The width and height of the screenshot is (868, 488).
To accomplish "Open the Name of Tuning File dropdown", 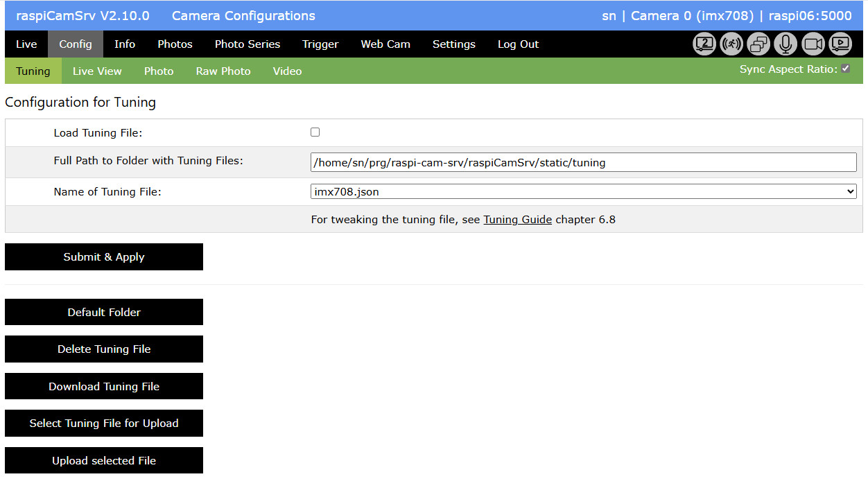I will tap(583, 192).
